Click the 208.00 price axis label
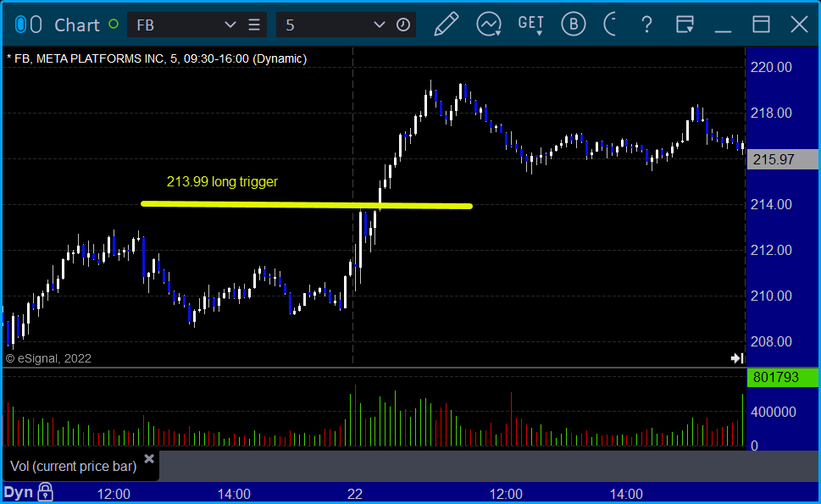Image resolution: width=821 pixels, height=504 pixels. pyautogui.click(x=771, y=341)
